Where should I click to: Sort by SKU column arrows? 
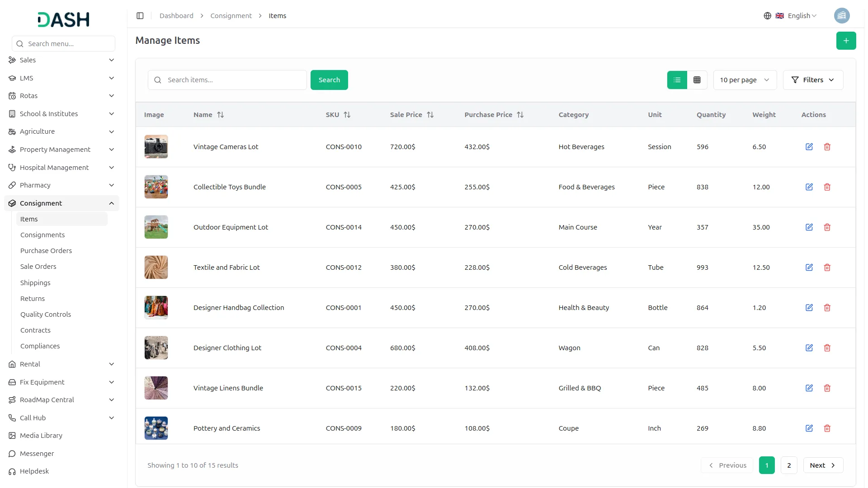click(347, 115)
